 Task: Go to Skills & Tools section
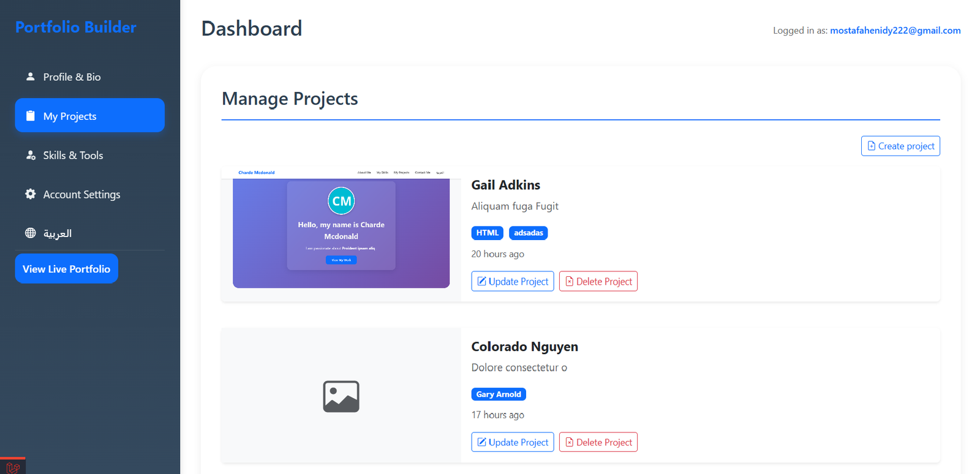[73, 156]
